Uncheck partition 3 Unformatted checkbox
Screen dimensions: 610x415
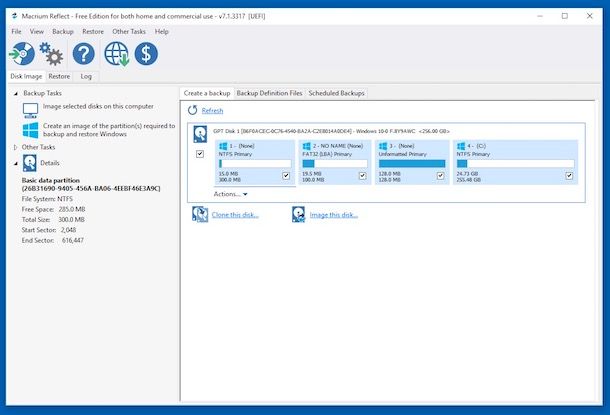[440, 176]
